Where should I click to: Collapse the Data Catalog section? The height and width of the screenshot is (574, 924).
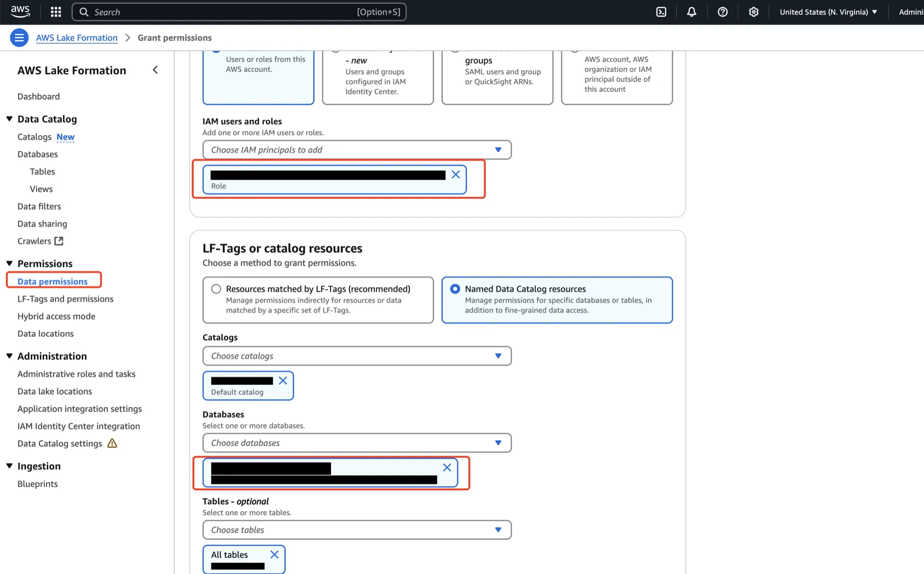click(9, 119)
